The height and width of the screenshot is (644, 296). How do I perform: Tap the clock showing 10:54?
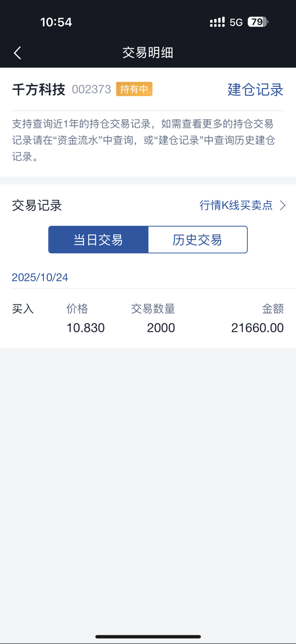[x=56, y=22]
